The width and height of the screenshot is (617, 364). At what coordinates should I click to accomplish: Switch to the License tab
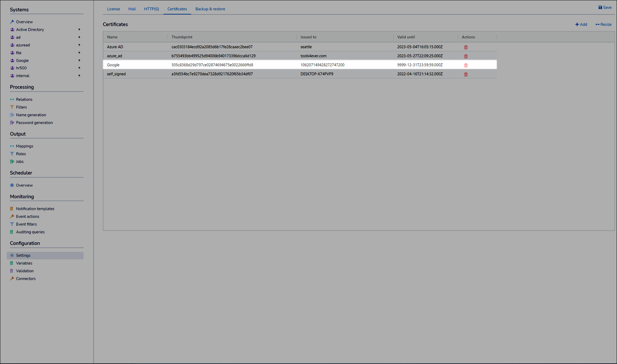[113, 9]
